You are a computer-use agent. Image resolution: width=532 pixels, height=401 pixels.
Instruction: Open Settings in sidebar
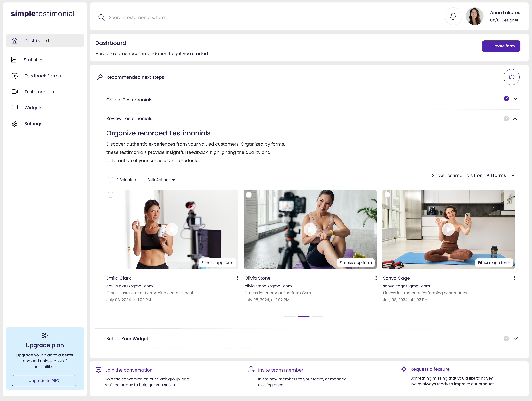click(33, 124)
